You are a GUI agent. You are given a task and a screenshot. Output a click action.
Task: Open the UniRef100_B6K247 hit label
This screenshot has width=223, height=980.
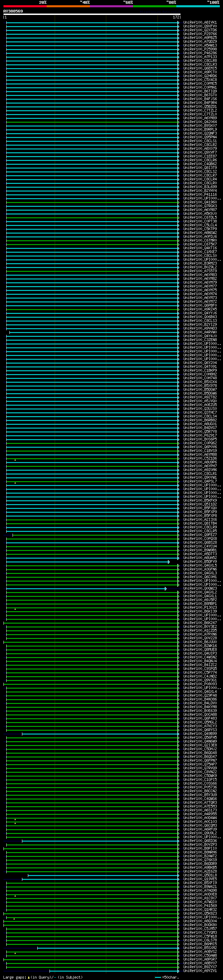click(x=200, y=623)
